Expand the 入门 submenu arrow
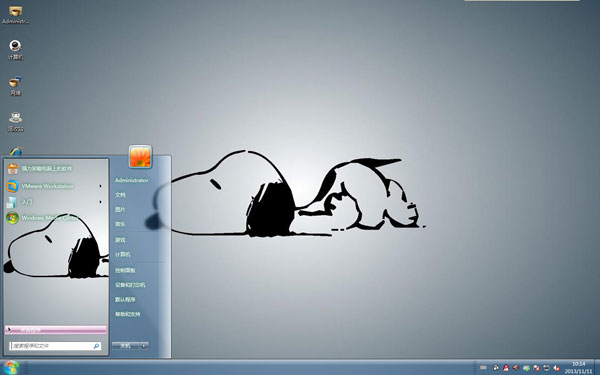The width and height of the screenshot is (600, 375). (101, 202)
